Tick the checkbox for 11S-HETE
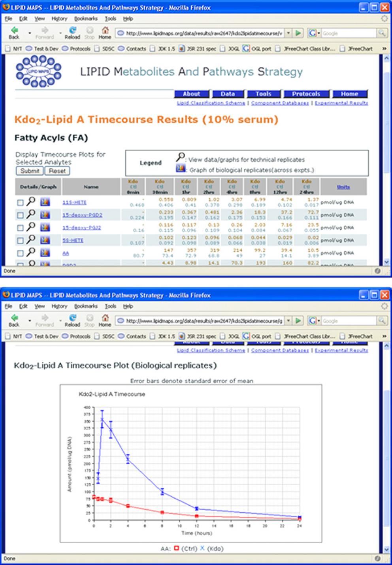The image size is (392, 565). 20,202
